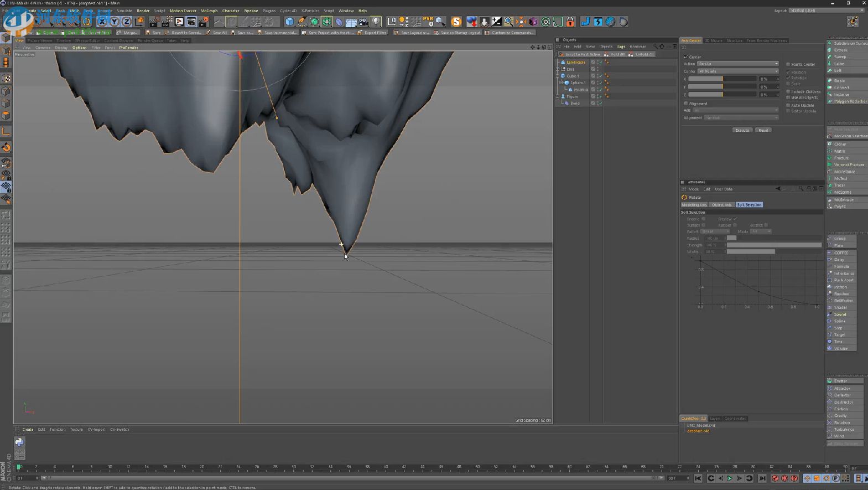
Task: Click the Extrude generator in right palette
Action: pyautogui.click(x=840, y=50)
